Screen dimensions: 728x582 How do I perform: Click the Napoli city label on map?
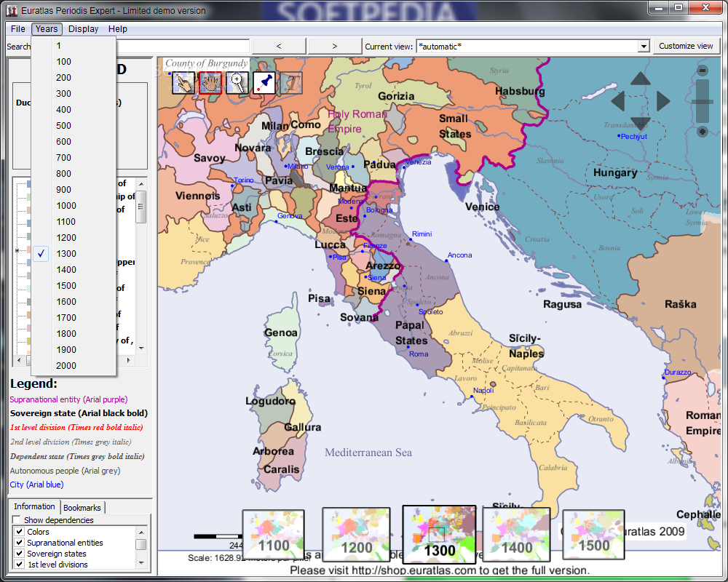point(483,391)
